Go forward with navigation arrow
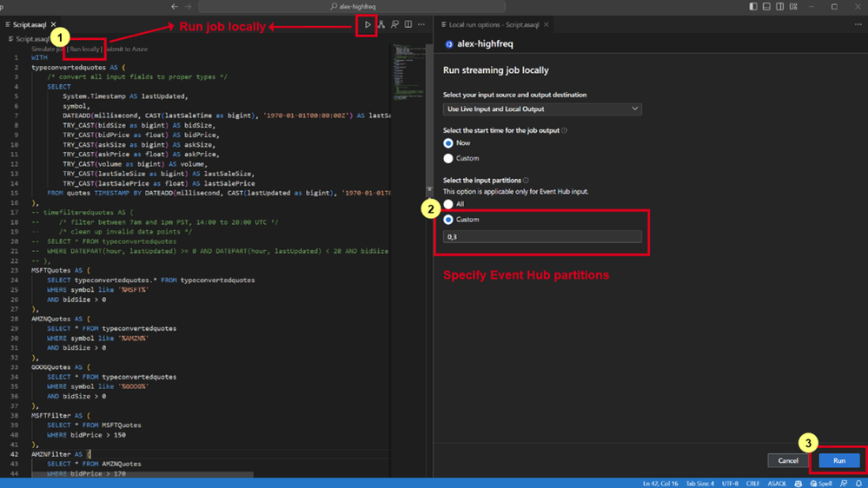This screenshot has height=488, width=868. pyautogui.click(x=189, y=7)
